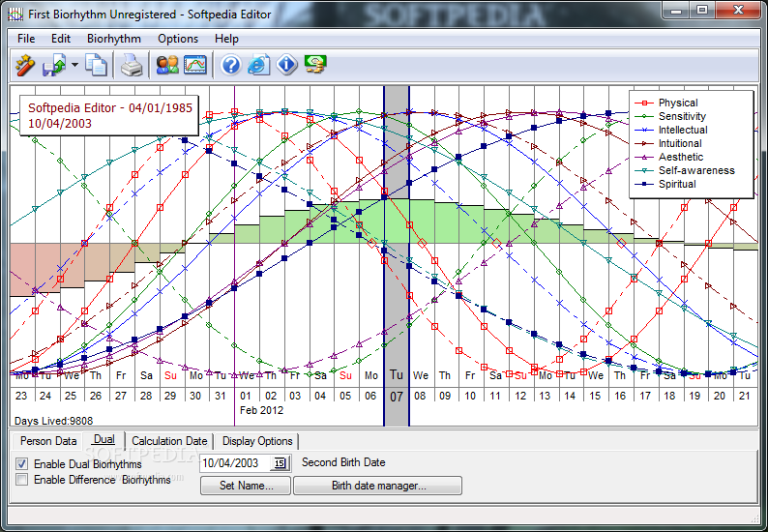Open the Help menu

226,39
